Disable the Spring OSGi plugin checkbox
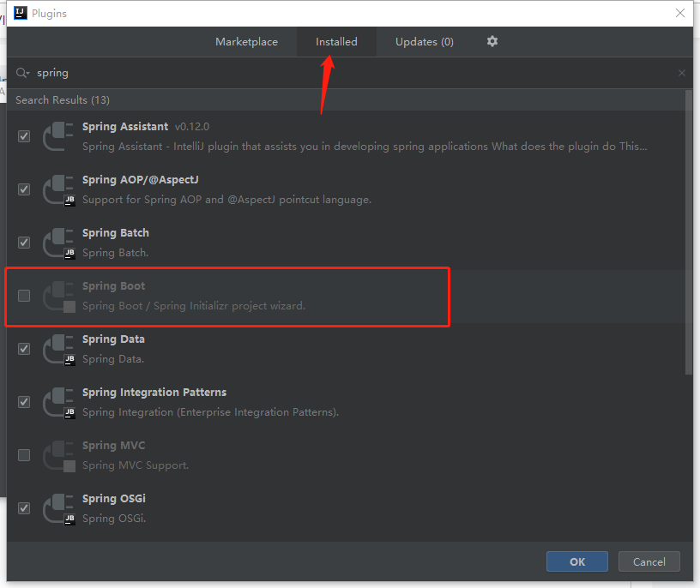 pos(24,508)
